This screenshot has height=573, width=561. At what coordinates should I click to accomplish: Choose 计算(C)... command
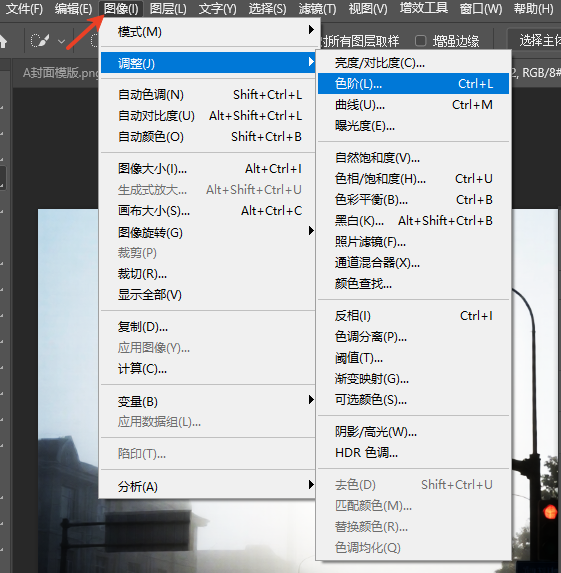point(208,369)
